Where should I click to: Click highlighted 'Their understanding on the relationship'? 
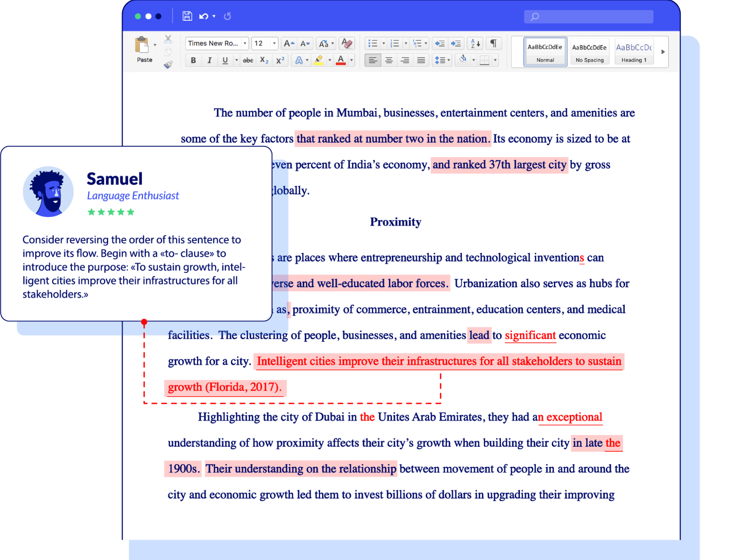(x=301, y=469)
